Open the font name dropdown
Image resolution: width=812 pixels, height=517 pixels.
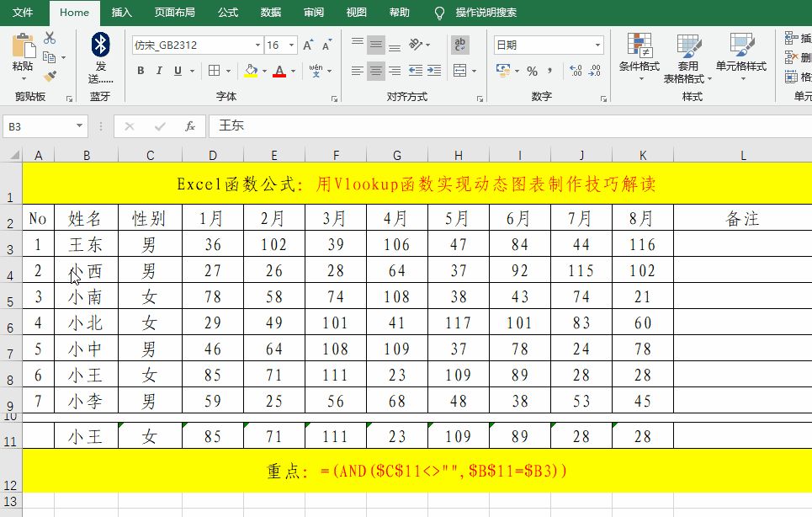[257, 45]
